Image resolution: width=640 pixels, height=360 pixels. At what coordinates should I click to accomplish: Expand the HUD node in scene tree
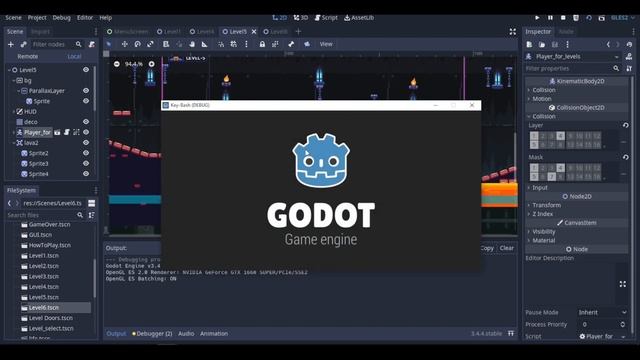coord(14,111)
